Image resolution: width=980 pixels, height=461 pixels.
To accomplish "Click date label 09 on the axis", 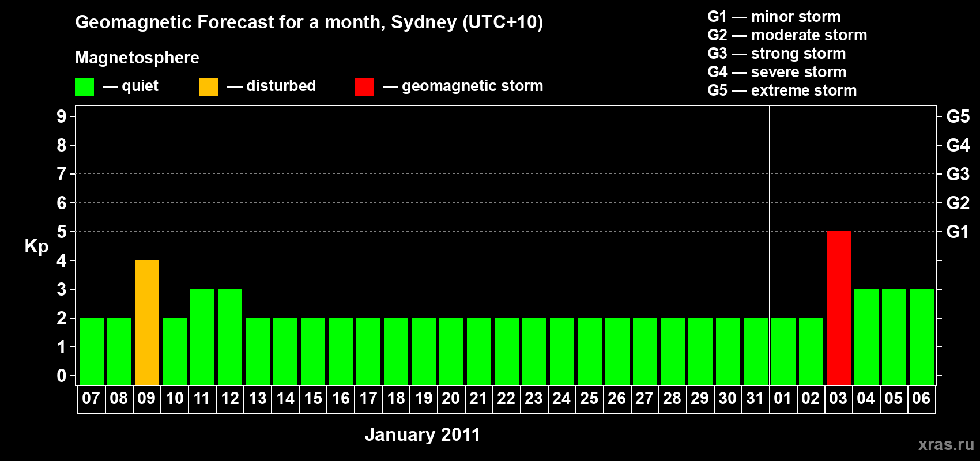I will pos(146,398).
